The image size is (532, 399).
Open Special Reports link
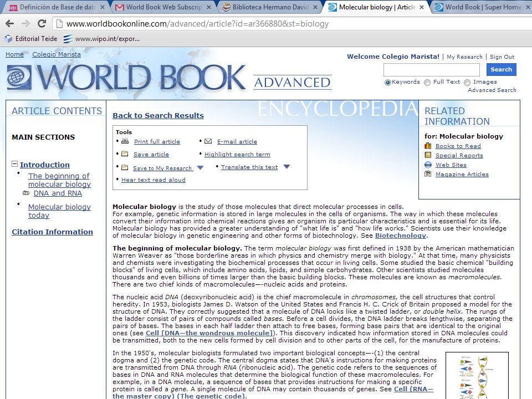(459, 155)
